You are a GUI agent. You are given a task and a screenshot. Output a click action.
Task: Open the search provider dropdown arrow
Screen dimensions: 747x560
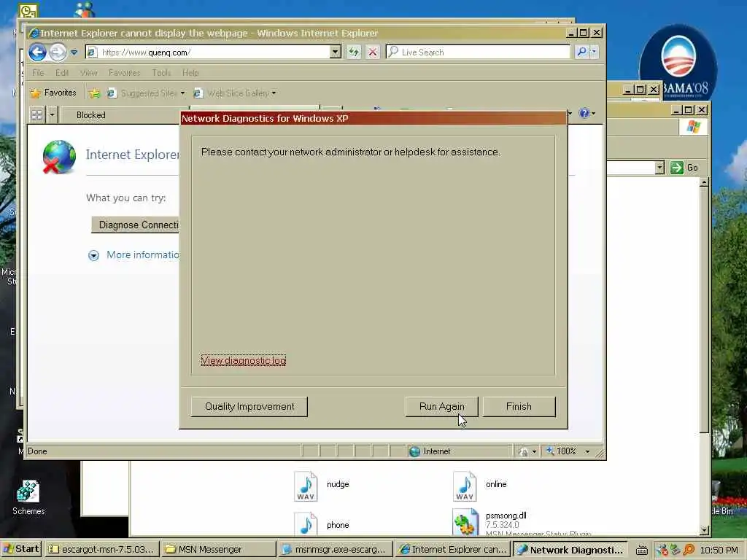(594, 52)
